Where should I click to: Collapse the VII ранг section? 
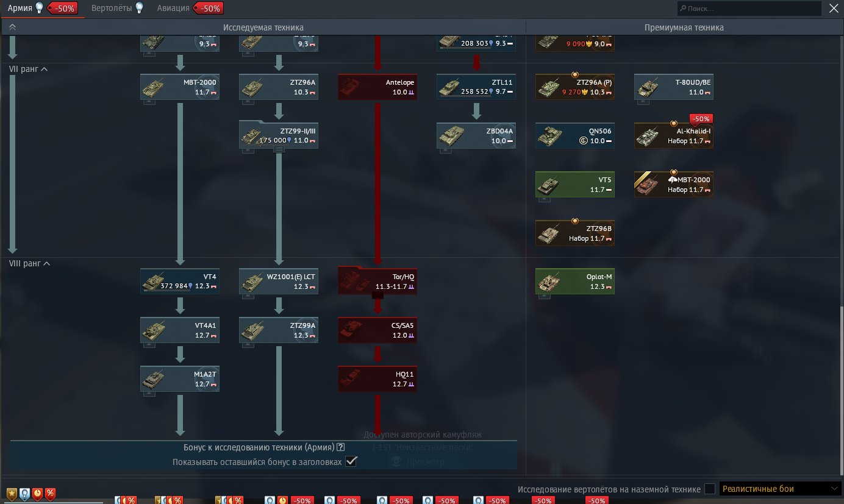28,69
